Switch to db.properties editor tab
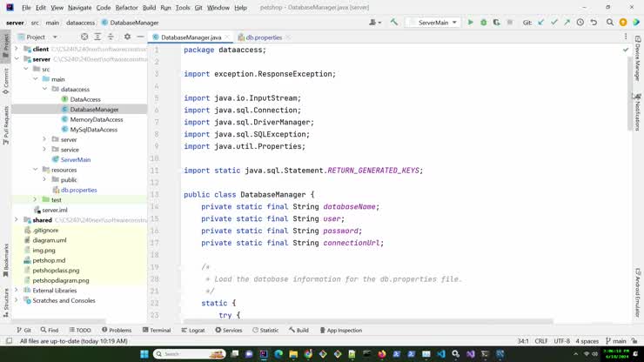 point(264,37)
